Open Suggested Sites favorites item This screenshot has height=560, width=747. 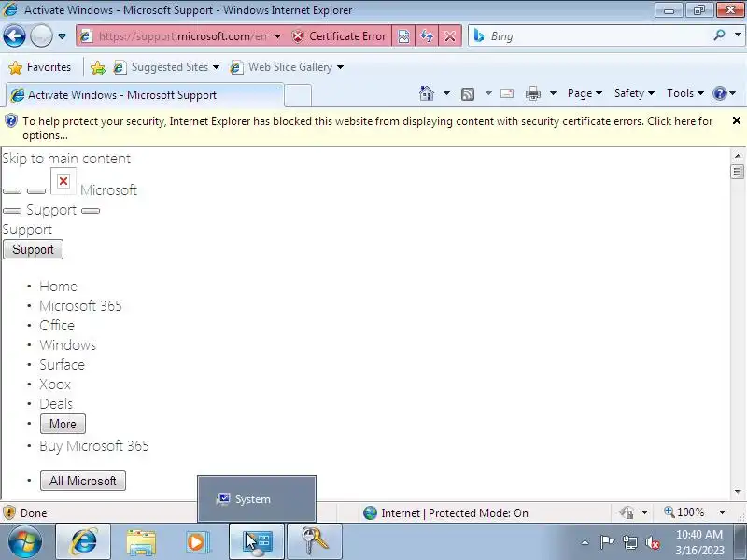166,67
